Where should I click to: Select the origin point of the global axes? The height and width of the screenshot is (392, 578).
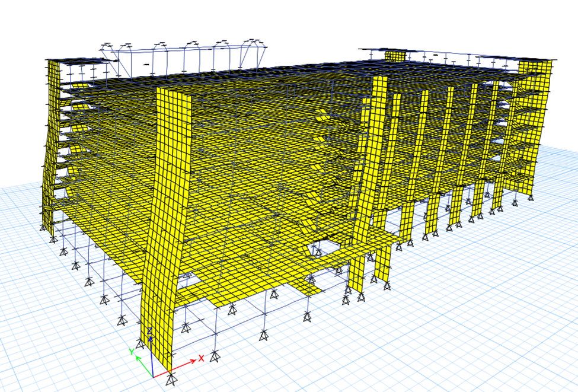(x=153, y=376)
